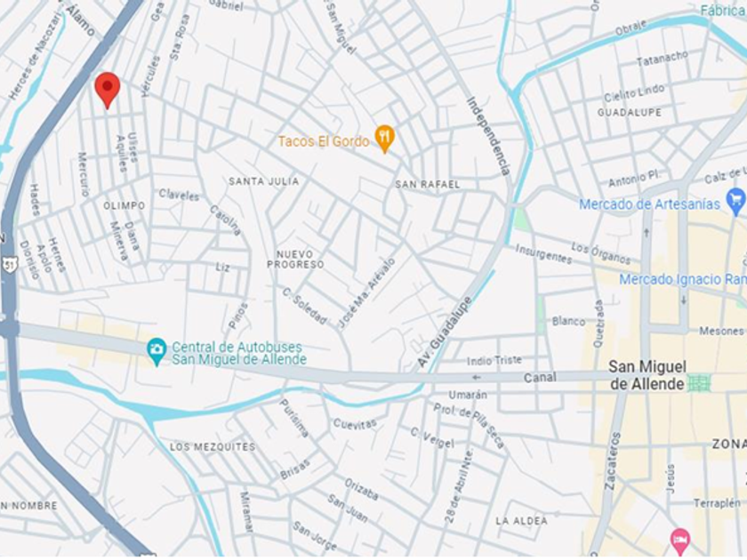Image resolution: width=747 pixels, height=560 pixels.
Task: Open Central de Autobuses San Miguel label
Action: (x=238, y=353)
